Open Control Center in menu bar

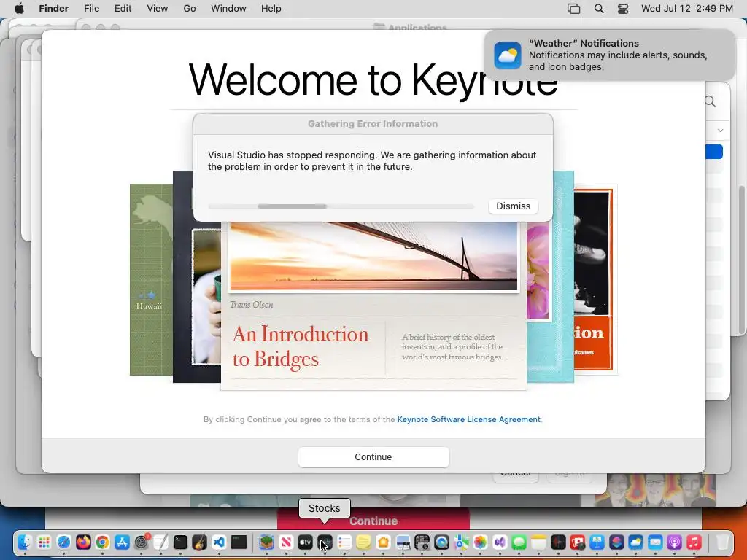pyautogui.click(x=623, y=9)
